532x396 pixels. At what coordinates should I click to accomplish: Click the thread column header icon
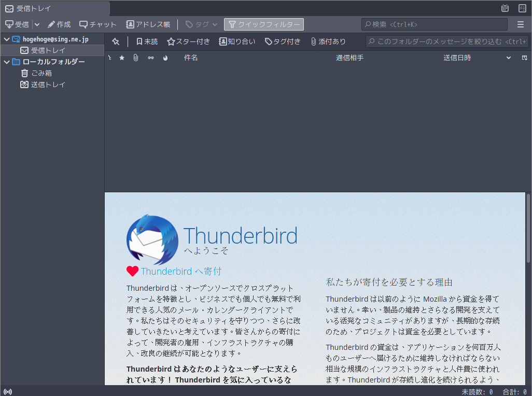point(109,58)
